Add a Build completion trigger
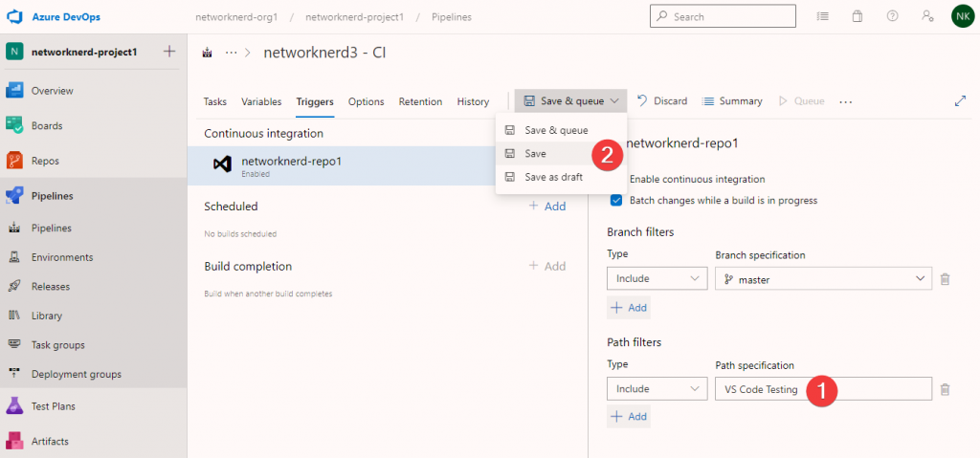This screenshot has width=980, height=458. pyautogui.click(x=547, y=266)
